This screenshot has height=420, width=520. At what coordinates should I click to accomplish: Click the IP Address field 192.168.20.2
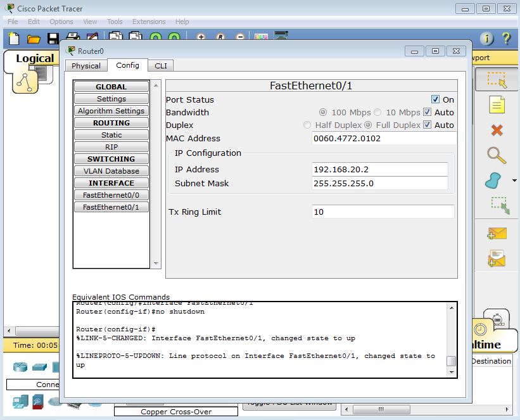(x=380, y=169)
